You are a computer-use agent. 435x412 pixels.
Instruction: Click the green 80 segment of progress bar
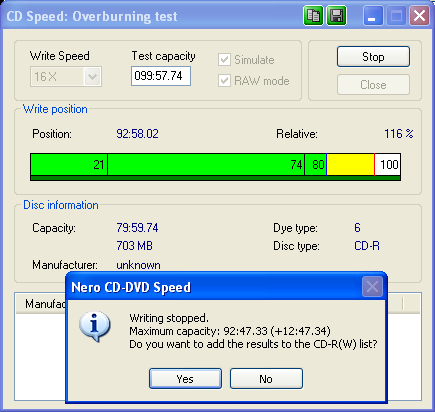pyautogui.click(x=316, y=164)
